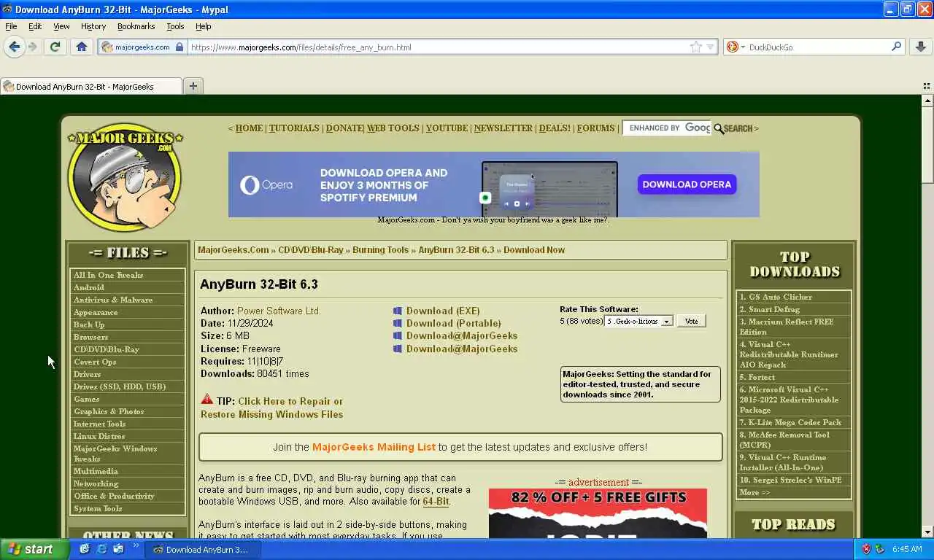This screenshot has width=934, height=560.
Task: Click the Download (Portable) link
Action: pyautogui.click(x=454, y=323)
